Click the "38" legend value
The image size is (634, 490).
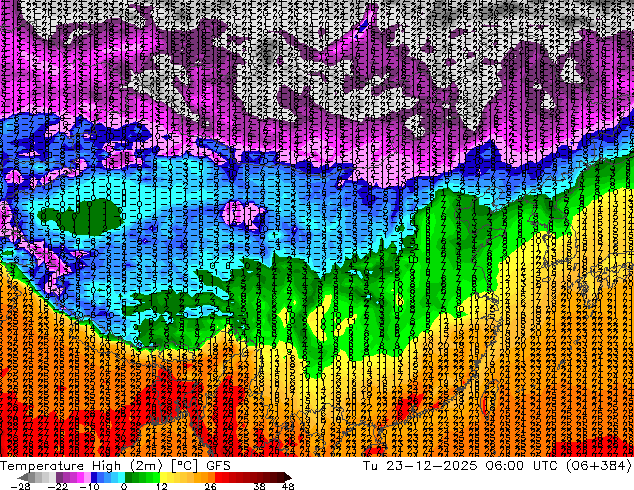tap(259, 486)
